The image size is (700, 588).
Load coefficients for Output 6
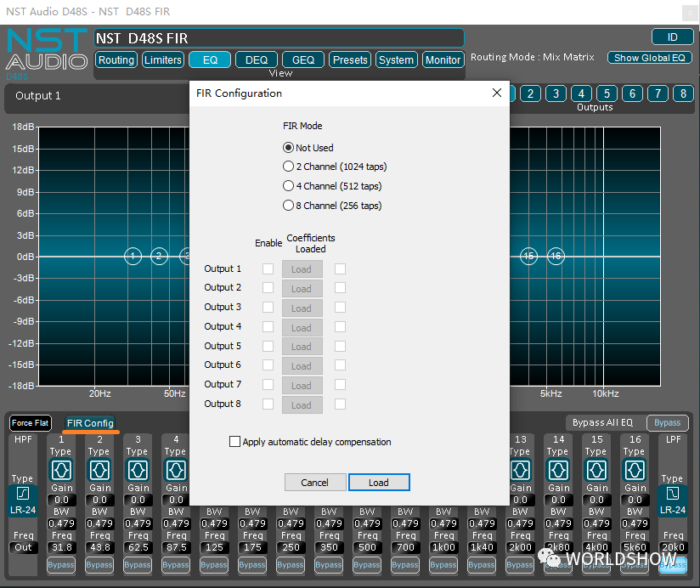(302, 366)
